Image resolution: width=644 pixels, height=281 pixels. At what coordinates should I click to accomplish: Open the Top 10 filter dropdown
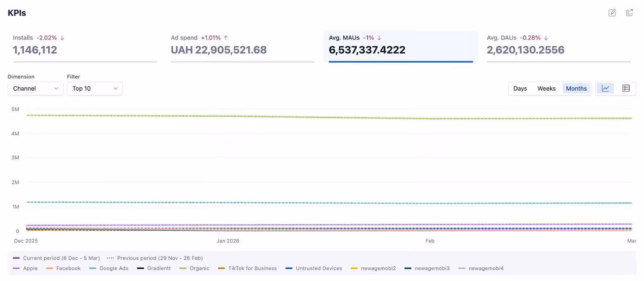95,89
